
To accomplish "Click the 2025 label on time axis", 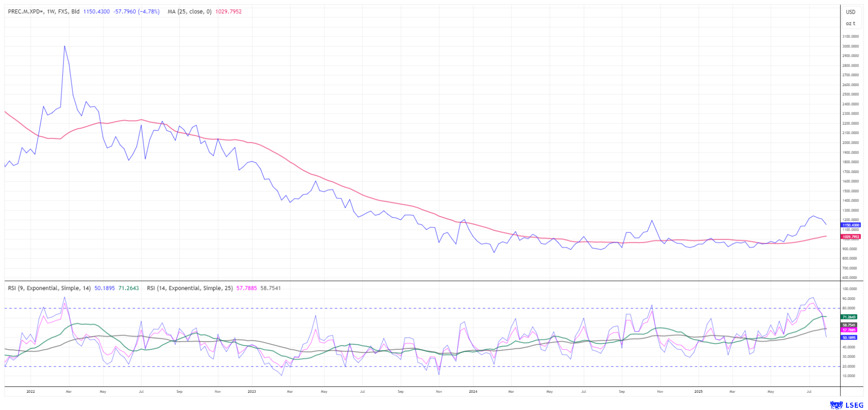I will coord(698,391).
